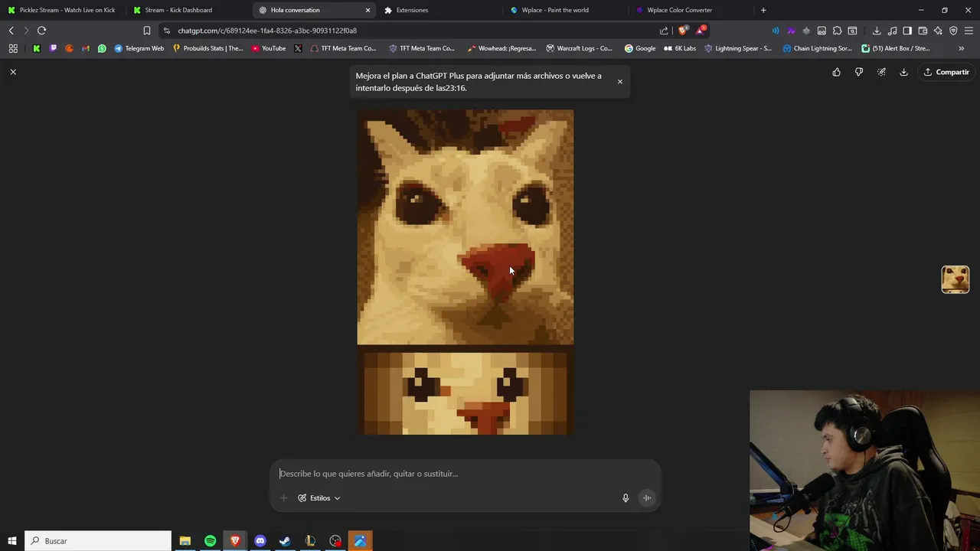
Task: Open the (51) Alert Box bookmark
Action: tap(896, 48)
